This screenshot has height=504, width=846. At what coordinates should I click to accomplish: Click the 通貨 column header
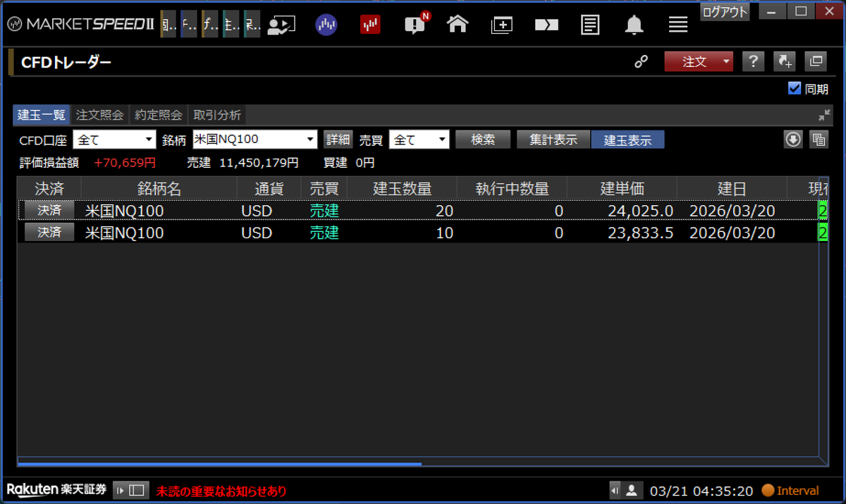click(268, 189)
